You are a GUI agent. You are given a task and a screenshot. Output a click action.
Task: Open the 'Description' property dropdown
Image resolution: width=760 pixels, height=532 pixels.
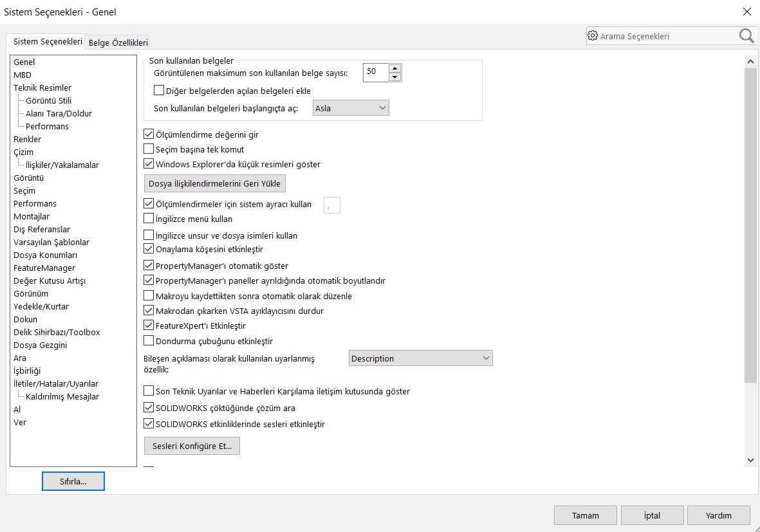tap(421, 358)
